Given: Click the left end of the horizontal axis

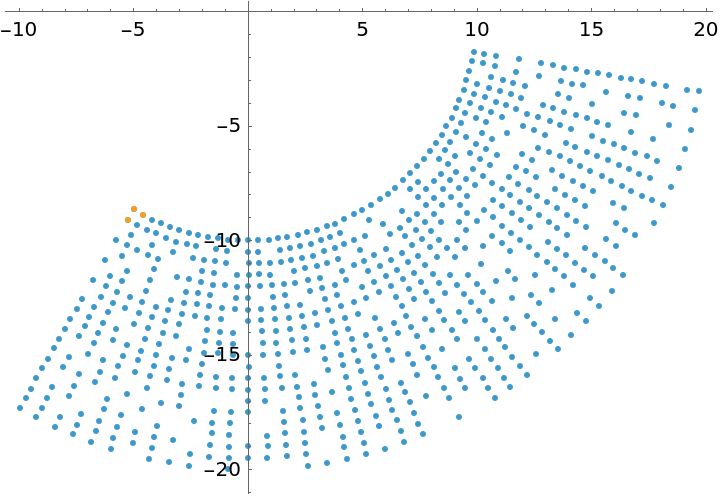Looking at the screenshot, I should [6, 11].
